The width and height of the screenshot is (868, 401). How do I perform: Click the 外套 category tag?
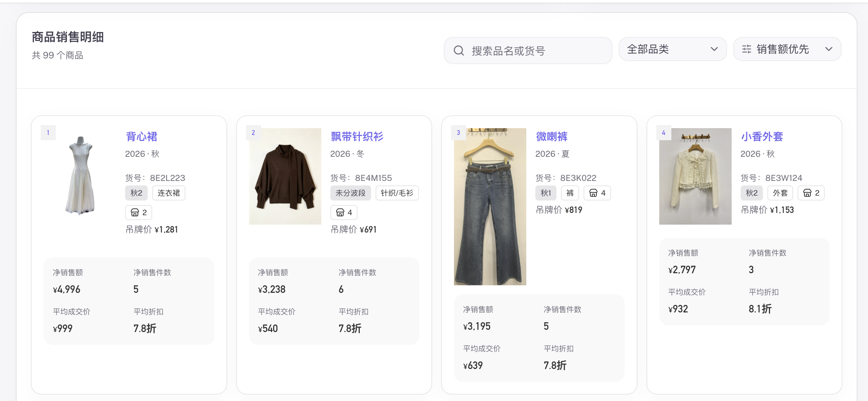pos(780,193)
